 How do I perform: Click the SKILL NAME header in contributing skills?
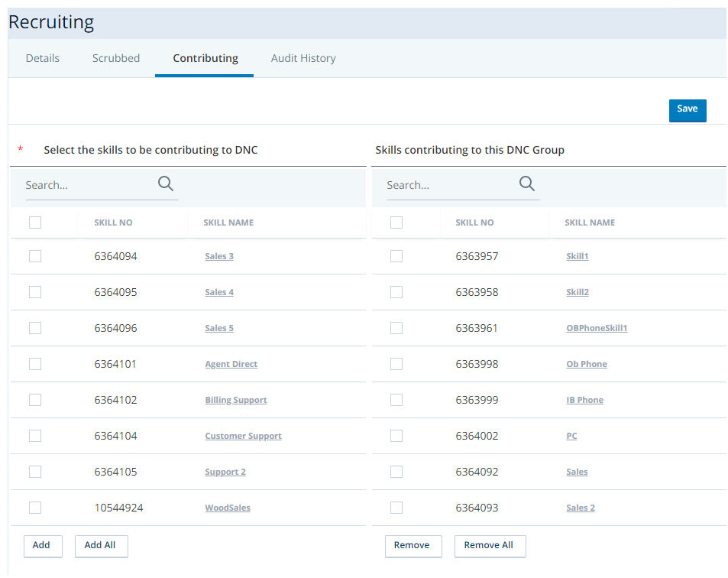point(590,222)
